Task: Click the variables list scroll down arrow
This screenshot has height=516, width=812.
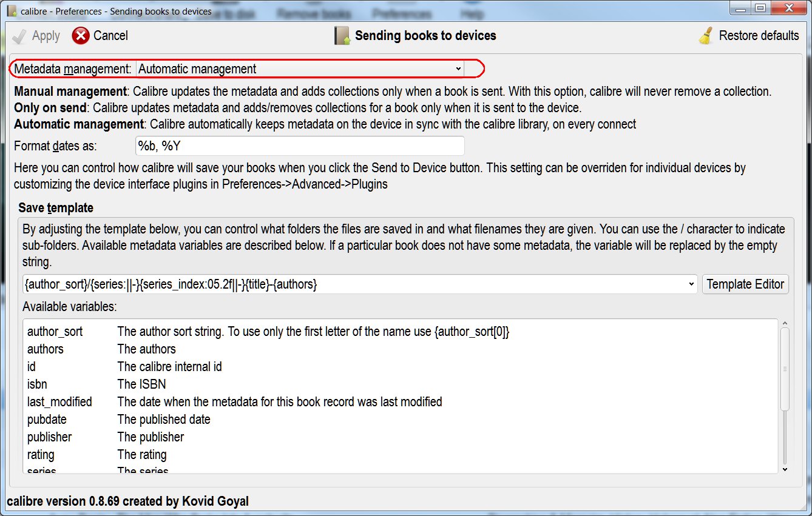Action: (x=785, y=469)
